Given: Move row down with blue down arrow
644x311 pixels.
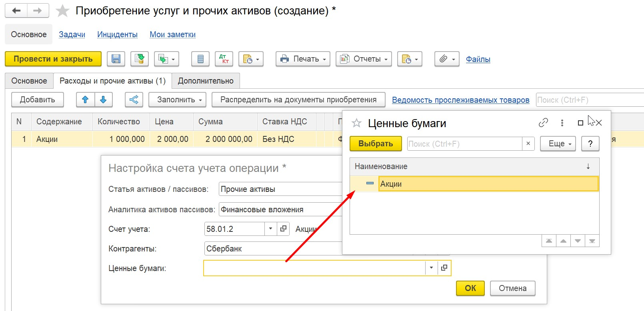Looking at the screenshot, I should [x=103, y=100].
